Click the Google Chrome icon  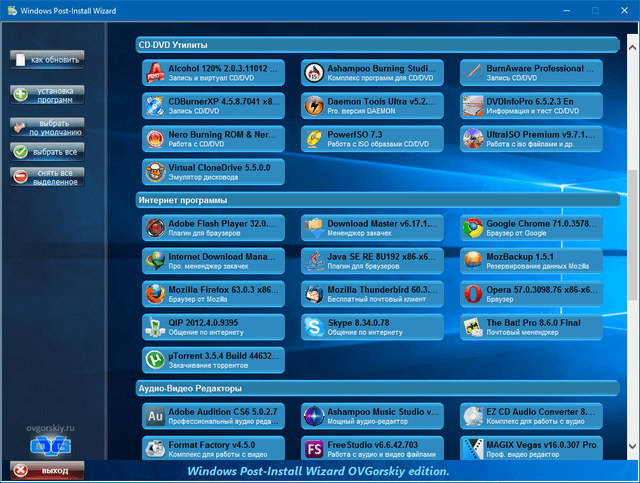pyautogui.click(x=473, y=228)
